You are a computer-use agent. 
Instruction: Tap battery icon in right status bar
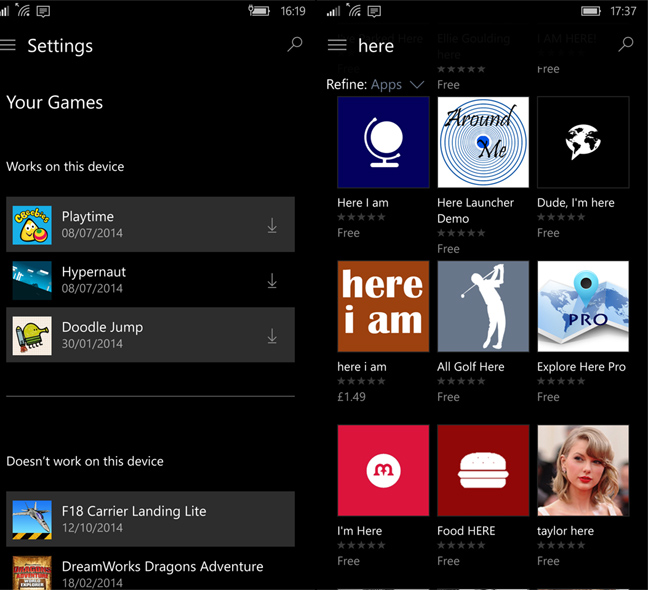[591, 11]
